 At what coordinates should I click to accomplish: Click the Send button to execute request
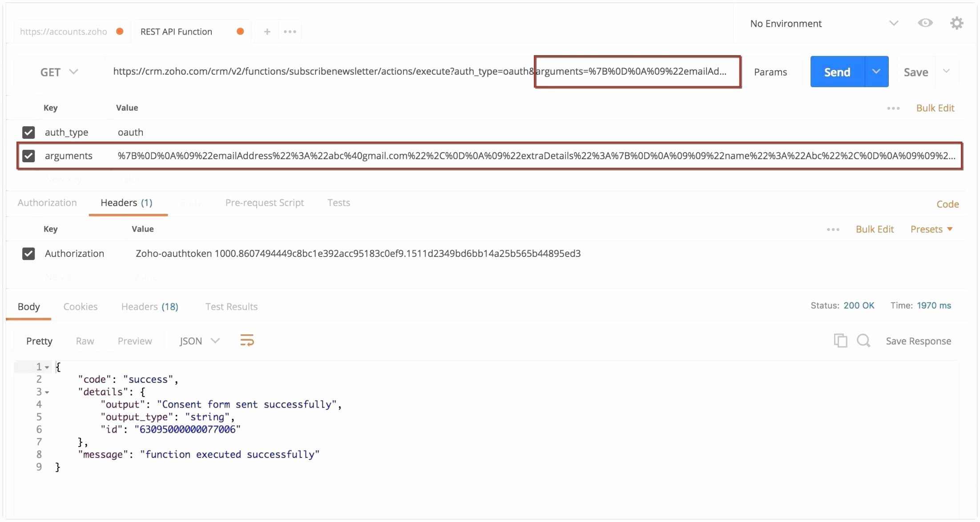point(836,71)
